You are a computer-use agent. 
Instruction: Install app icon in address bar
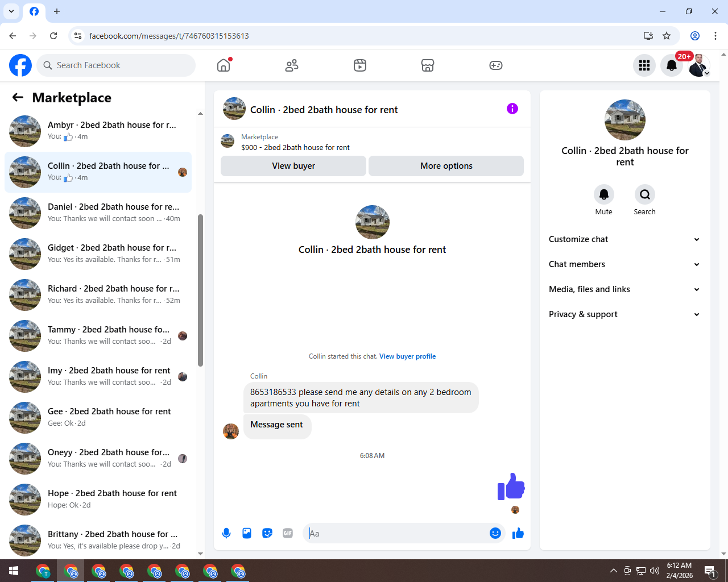[x=648, y=36]
